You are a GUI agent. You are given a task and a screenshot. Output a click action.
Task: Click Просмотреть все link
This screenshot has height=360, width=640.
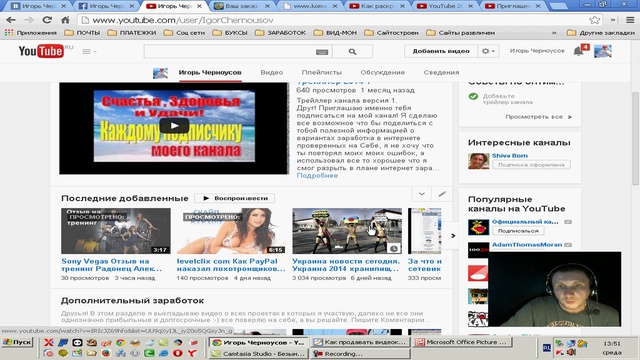[538, 117]
